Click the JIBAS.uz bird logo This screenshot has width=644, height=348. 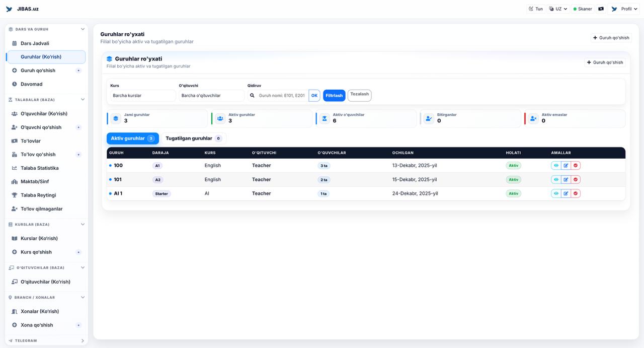tap(9, 9)
